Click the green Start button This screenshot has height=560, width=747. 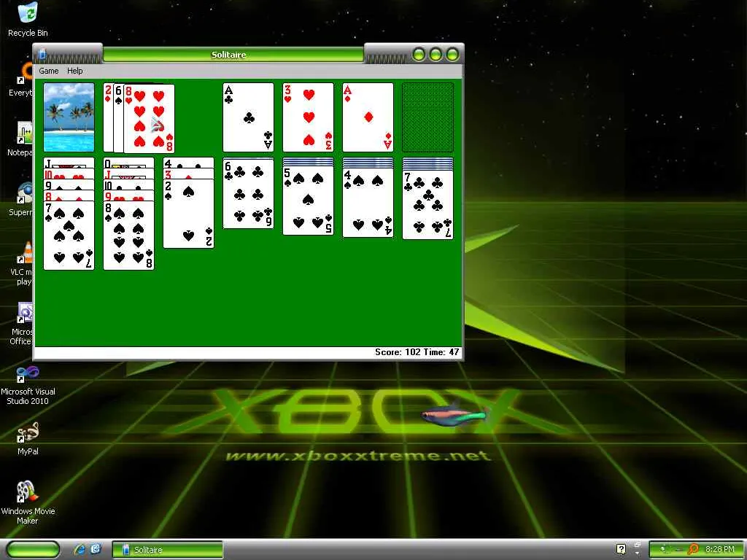(x=34, y=550)
